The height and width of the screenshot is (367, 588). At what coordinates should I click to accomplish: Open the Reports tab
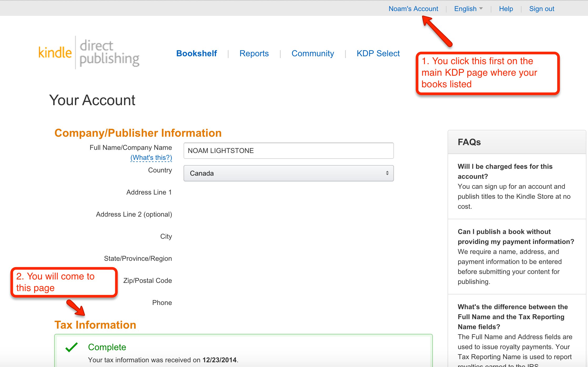(254, 53)
